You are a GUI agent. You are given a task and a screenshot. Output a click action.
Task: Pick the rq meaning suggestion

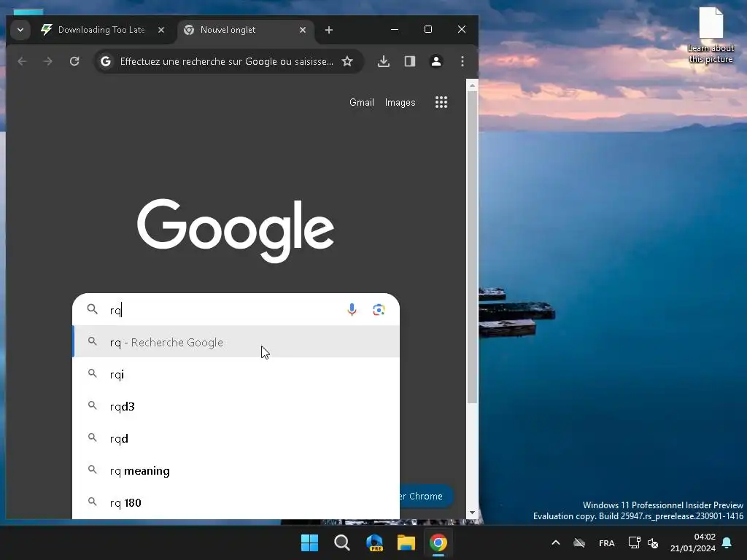[236, 470]
